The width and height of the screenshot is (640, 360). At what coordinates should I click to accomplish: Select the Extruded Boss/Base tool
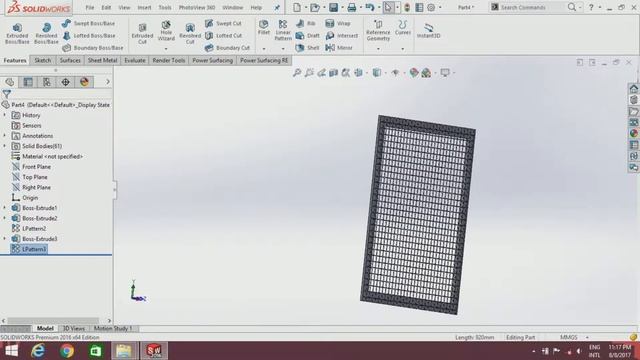(17, 33)
